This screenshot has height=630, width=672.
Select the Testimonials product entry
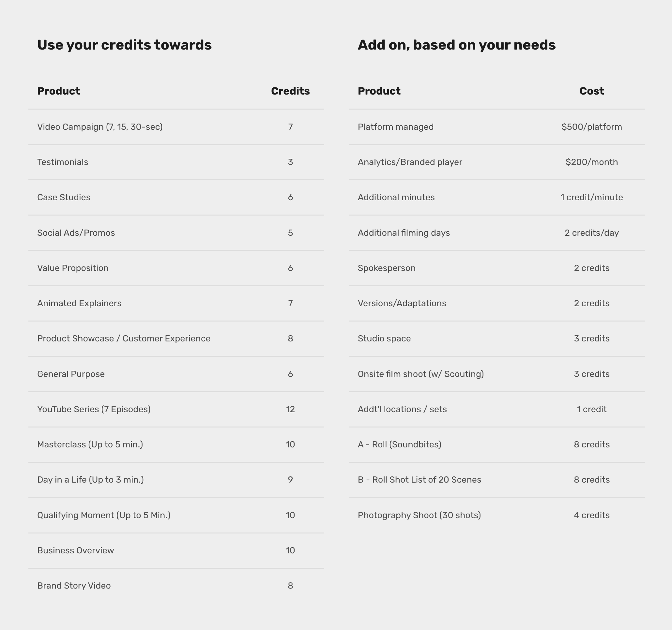tap(63, 162)
